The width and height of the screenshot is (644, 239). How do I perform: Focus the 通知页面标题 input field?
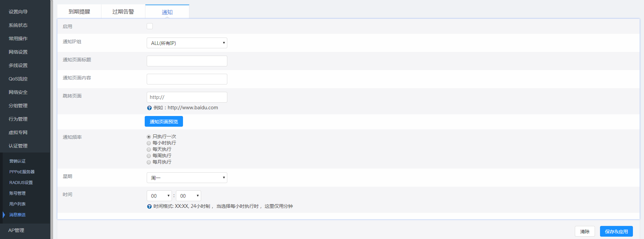tap(187, 61)
